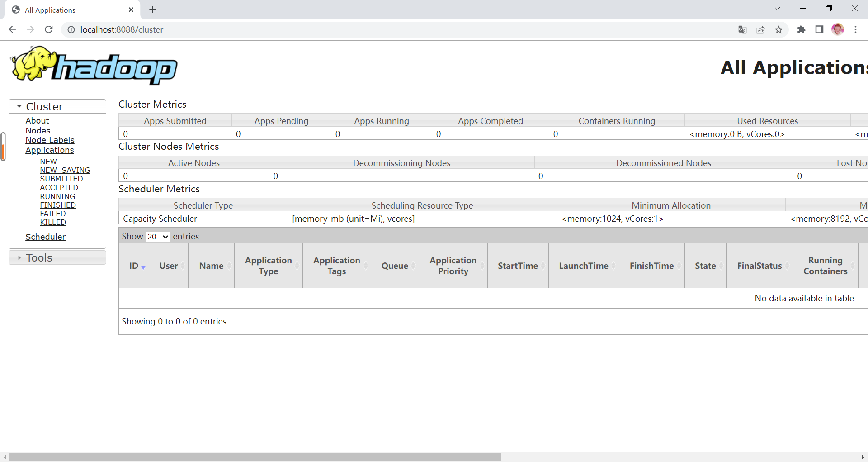View site information icon in address bar

[x=71, y=29]
